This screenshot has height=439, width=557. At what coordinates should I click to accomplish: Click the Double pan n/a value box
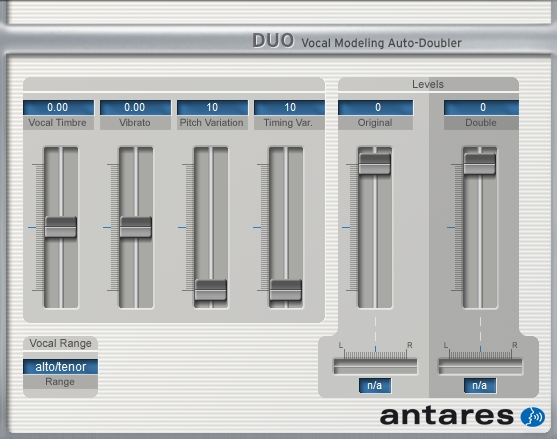click(x=480, y=385)
